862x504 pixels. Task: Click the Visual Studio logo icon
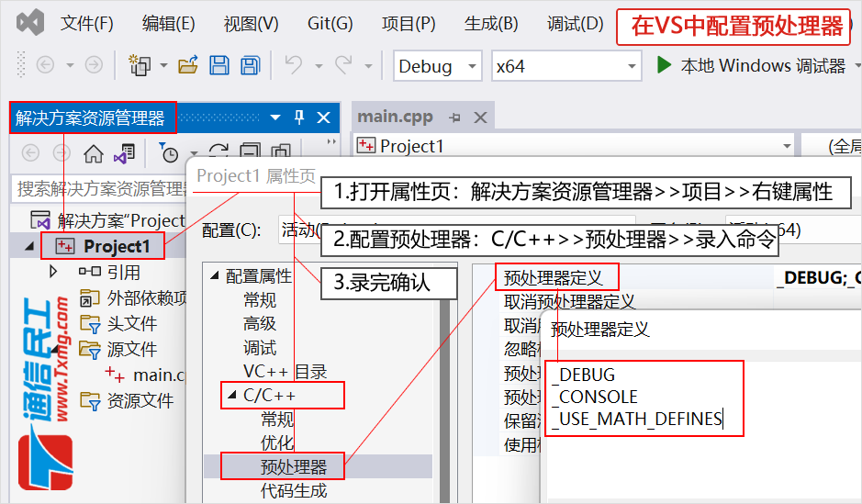point(30,23)
